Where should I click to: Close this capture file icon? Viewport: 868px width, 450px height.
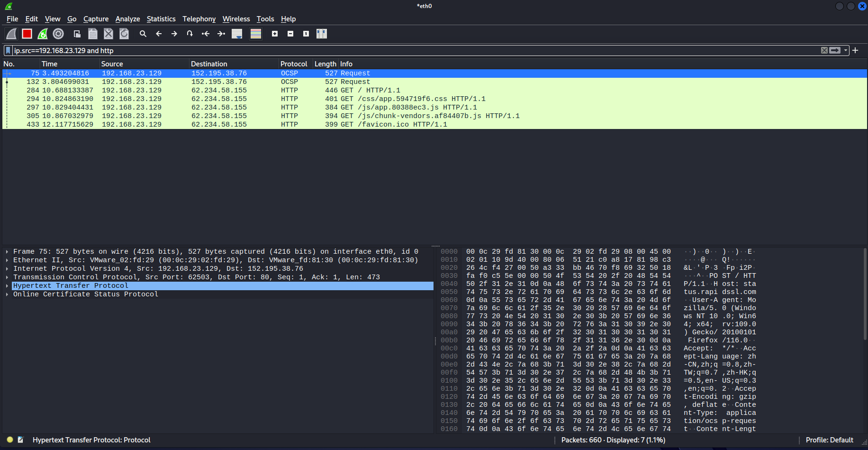pyautogui.click(x=108, y=34)
